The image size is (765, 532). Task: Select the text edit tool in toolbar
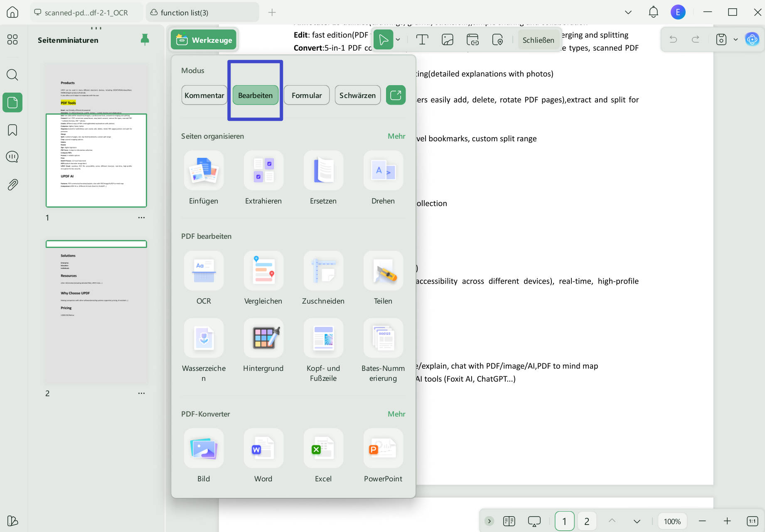(422, 40)
